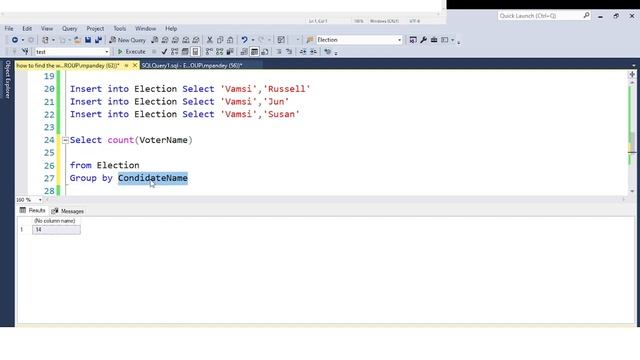The width and height of the screenshot is (640, 360).
Task: Click the Navigate Backward toolbar icon
Action: click(15, 40)
